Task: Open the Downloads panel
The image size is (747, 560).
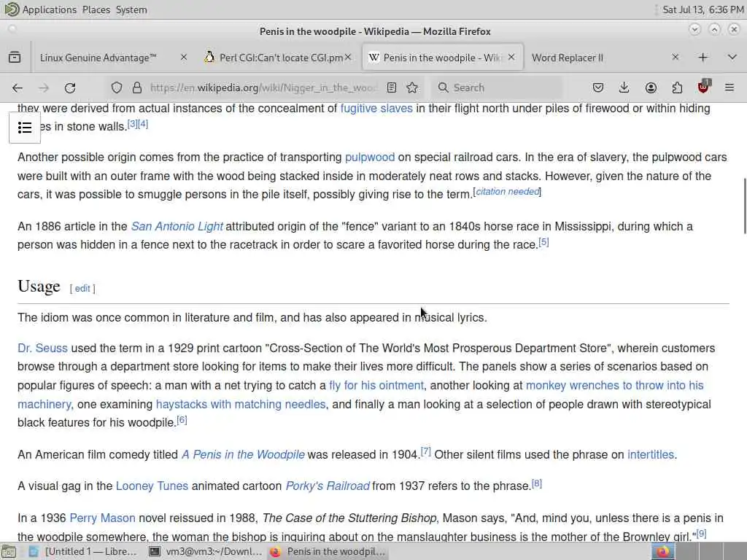Action: pyautogui.click(x=624, y=87)
